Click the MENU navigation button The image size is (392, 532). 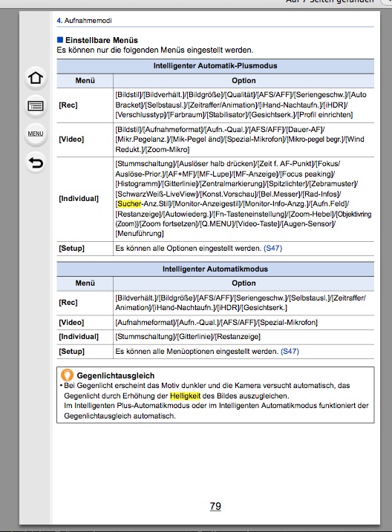point(36,134)
